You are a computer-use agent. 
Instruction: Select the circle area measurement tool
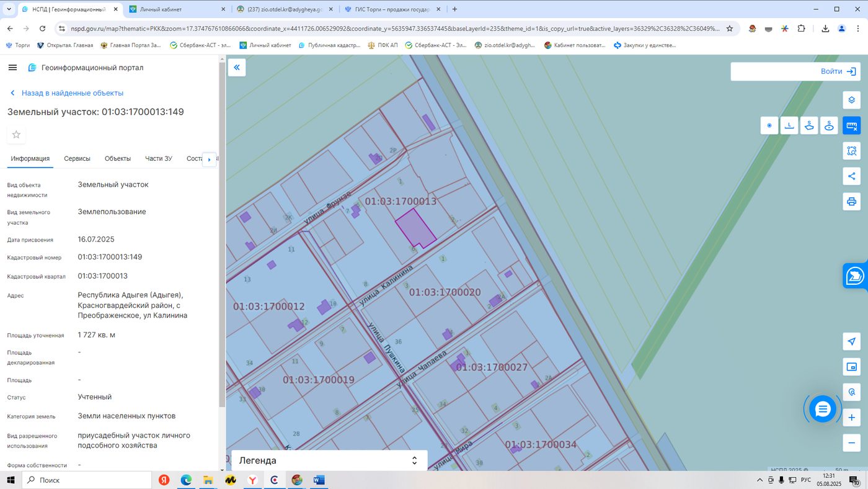pyautogui.click(x=829, y=125)
